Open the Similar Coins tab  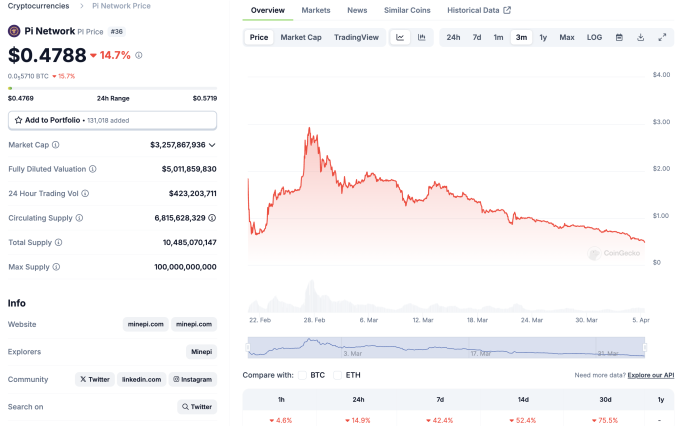pos(407,10)
